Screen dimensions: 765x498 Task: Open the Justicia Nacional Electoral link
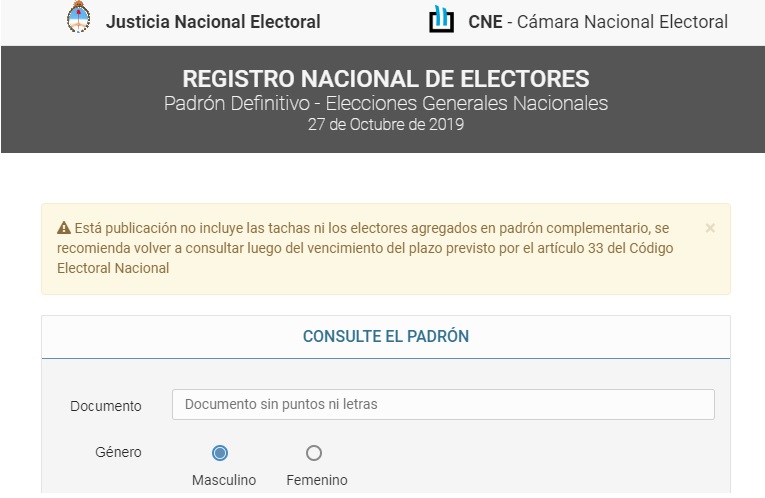pyautogui.click(x=213, y=21)
